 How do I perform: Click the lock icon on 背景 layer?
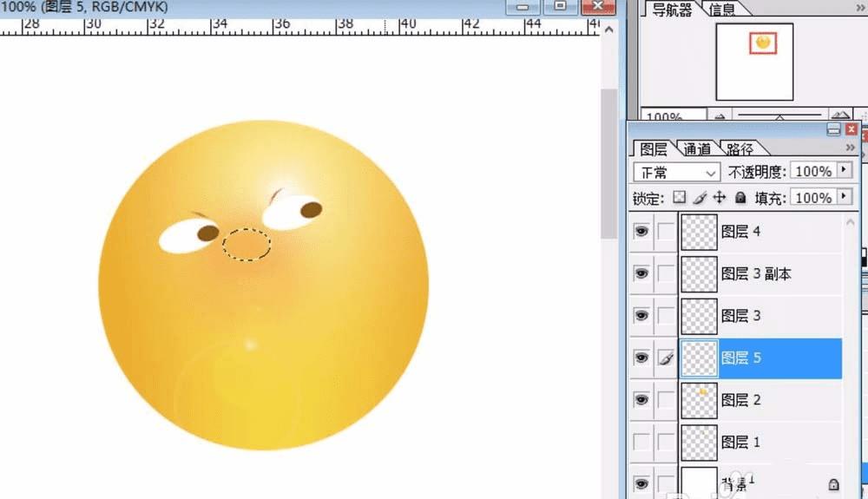[x=833, y=485]
